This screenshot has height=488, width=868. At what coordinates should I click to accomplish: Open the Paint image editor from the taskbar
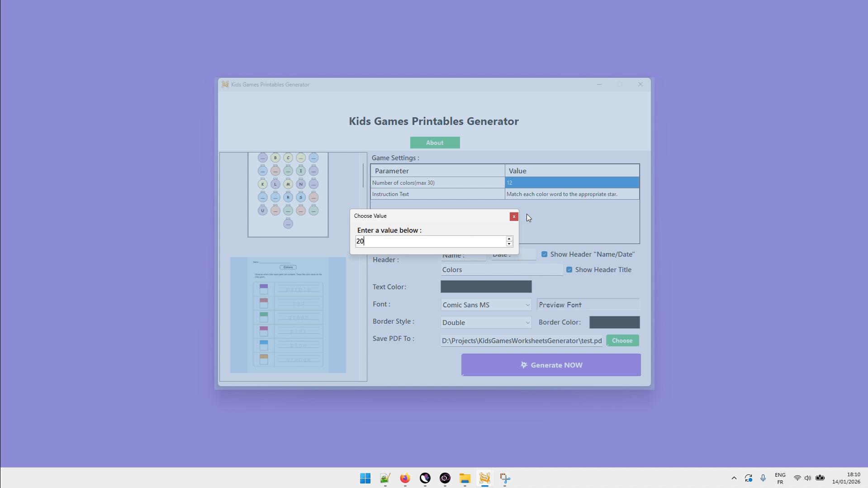384,478
